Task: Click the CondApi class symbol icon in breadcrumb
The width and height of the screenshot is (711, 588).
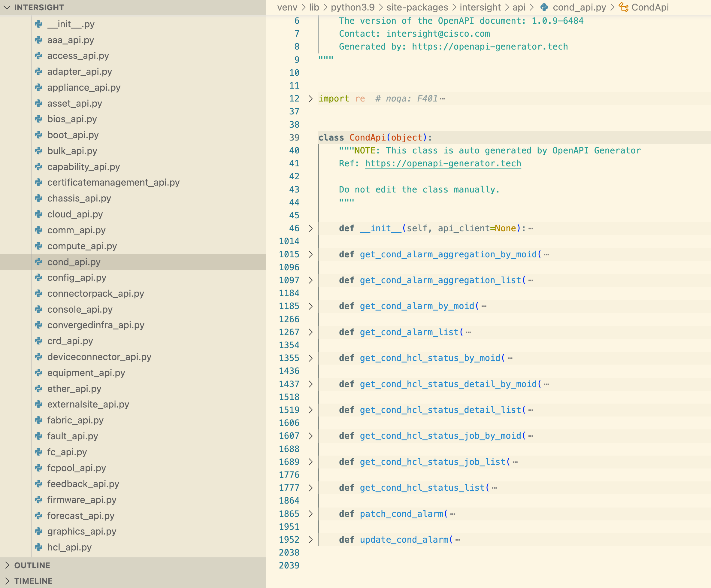Action: (x=623, y=7)
